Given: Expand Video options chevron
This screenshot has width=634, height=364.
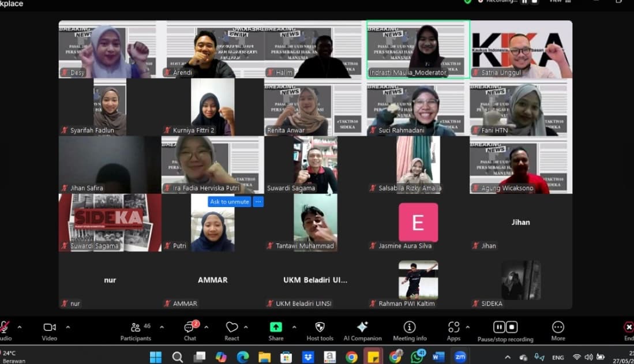Looking at the screenshot, I should [68, 327].
